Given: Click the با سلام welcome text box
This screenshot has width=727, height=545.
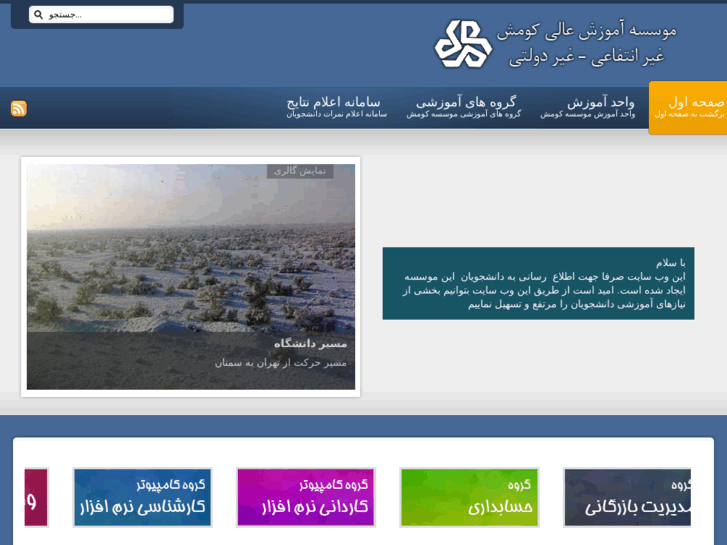Looking at the screenshot, I should (538, 283).
